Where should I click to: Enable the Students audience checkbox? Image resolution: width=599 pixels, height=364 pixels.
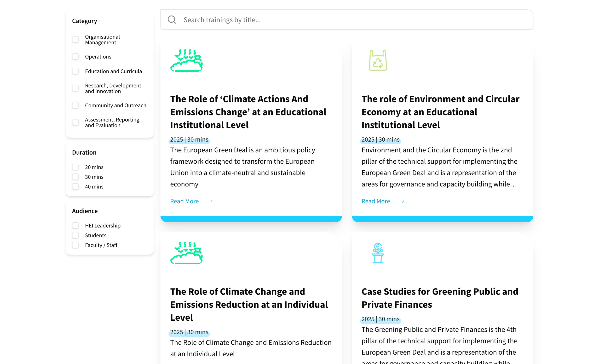[x=75, y=235]
